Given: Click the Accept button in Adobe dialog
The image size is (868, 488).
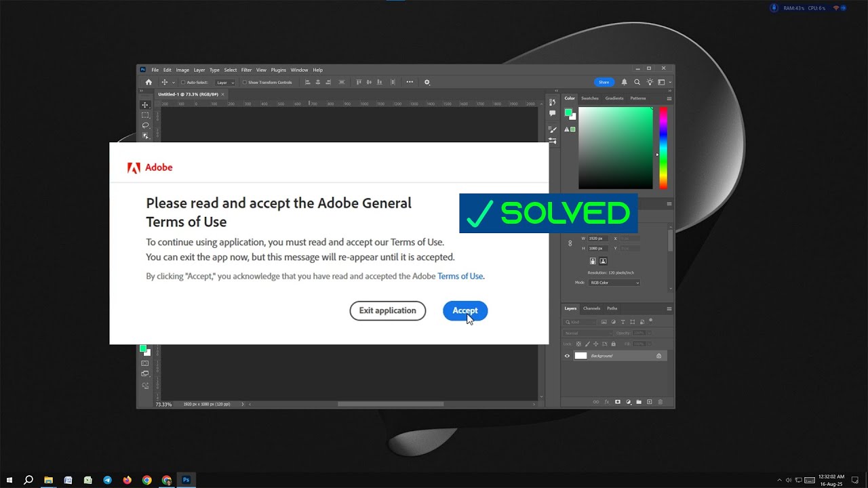Looking at the screenshot, I should [x=465, y=311].
